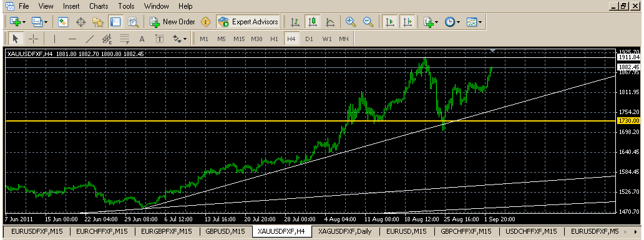Click the Zoom Out magnifier icon

tap(368, 22)
